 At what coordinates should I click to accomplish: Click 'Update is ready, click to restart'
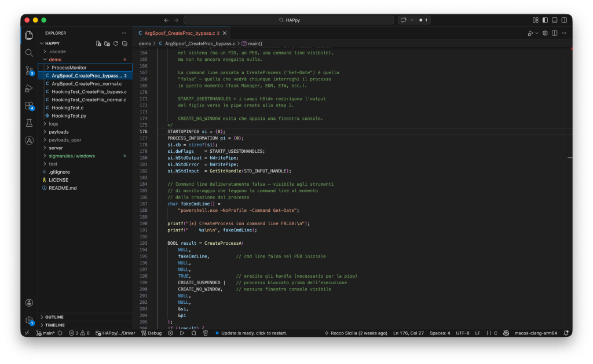254,333
